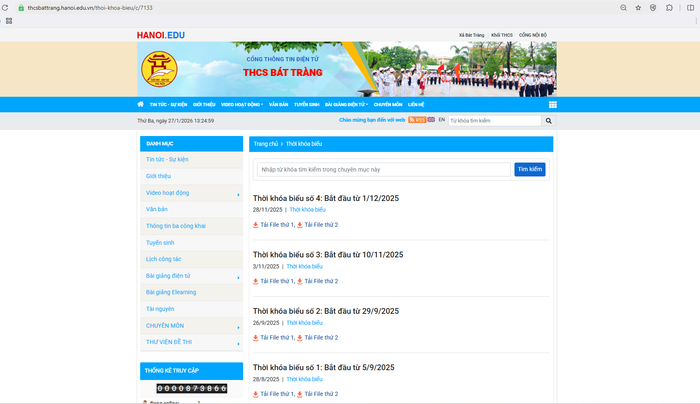This screenshot has width=700, height=404.
Task: Open the apps grid icon in bookmarks bar
Action: [x=9, y=21]
